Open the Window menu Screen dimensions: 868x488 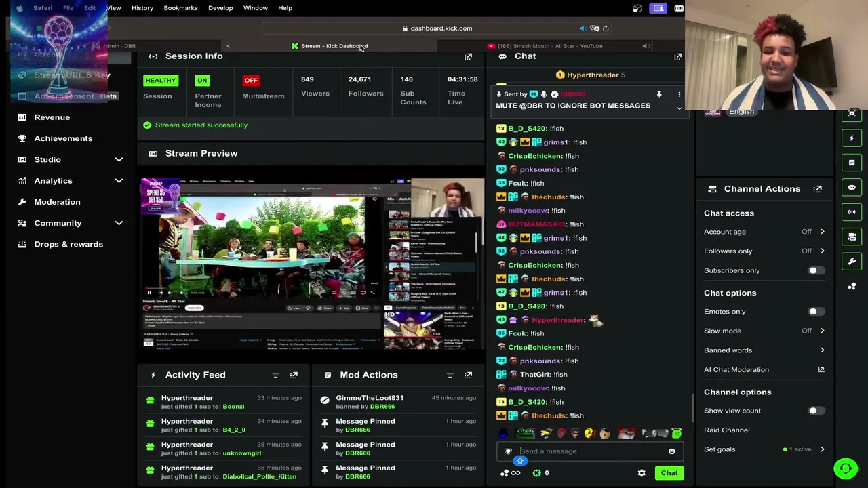click(x=256, y=8)
